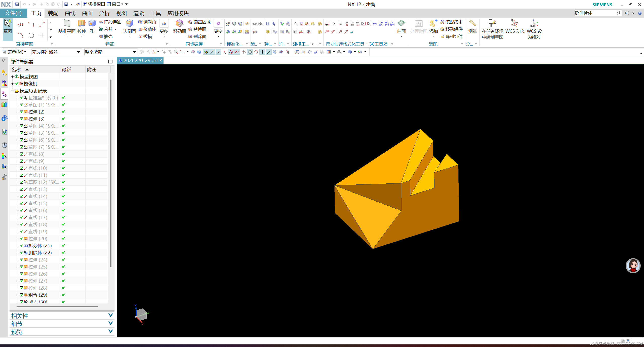Image resolution: width=644 pixels, height=347 pixels.
Task: Disable the 组合 (29) feature checkbox
Action: click(x=22, y=295)
